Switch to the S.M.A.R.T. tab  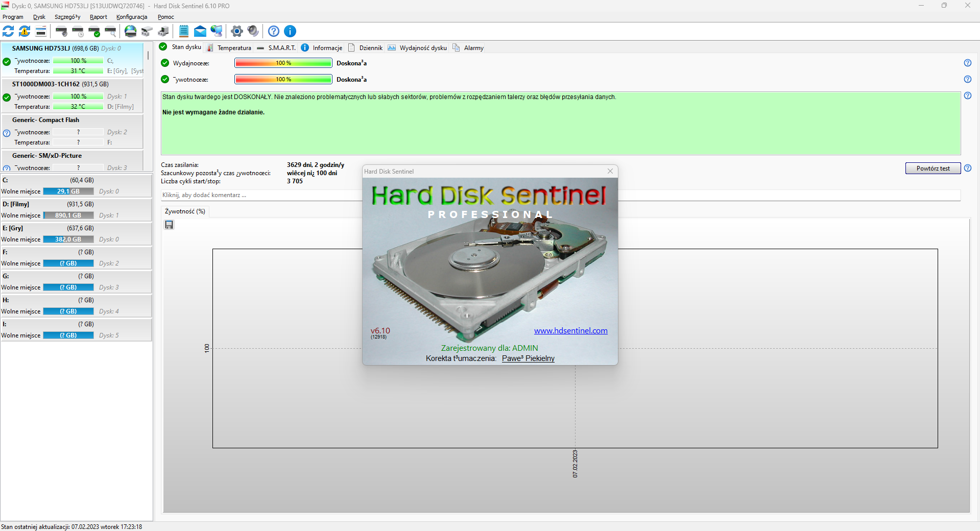click(276, 48)
